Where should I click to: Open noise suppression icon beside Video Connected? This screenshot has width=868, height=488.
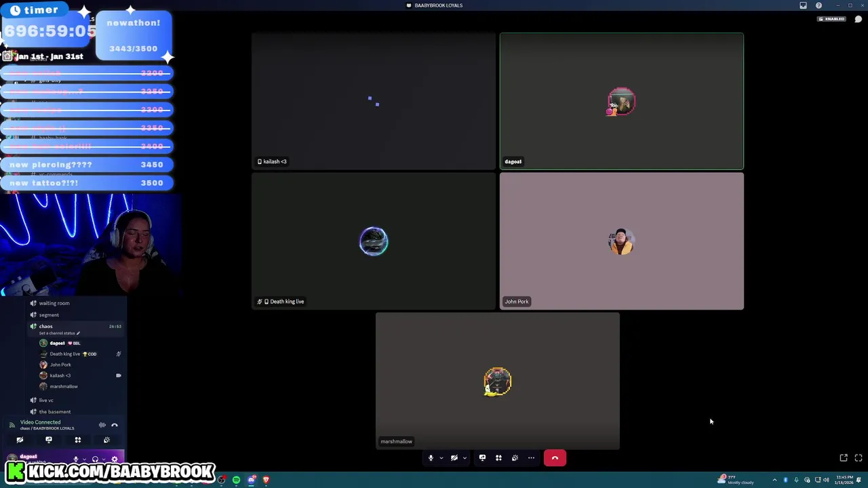102,425
